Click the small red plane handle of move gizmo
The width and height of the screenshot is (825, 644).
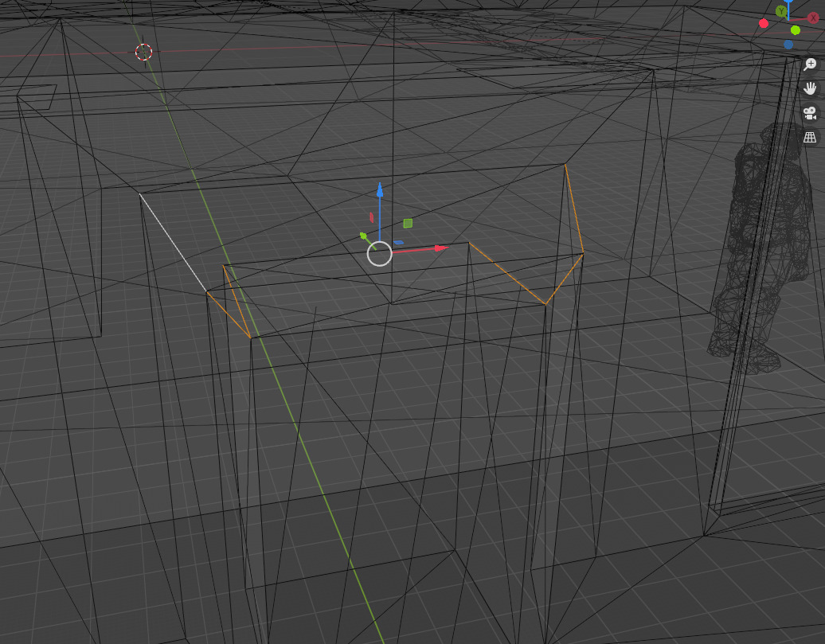tap(371, 217)
